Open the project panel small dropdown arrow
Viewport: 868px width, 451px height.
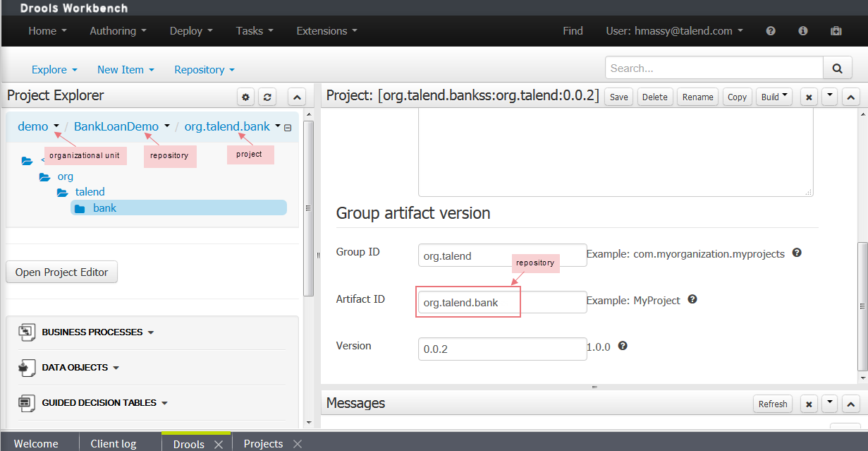coord(830,97)
